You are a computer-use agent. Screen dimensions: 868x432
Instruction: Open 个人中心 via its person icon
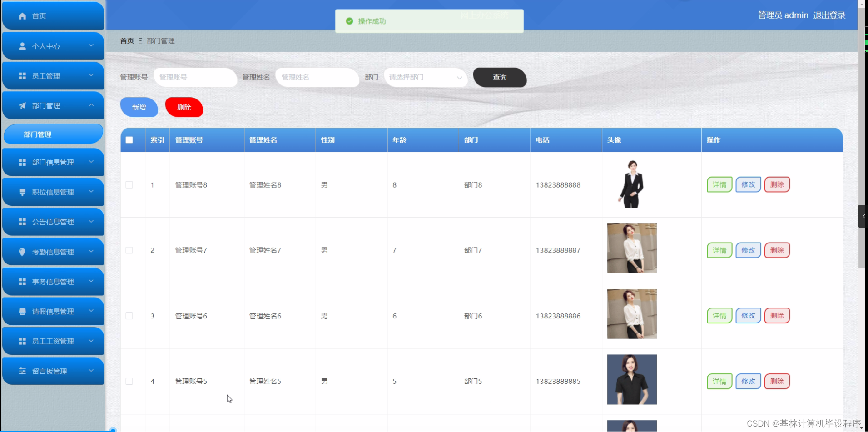pyautogui.click(x=22, y=45)
